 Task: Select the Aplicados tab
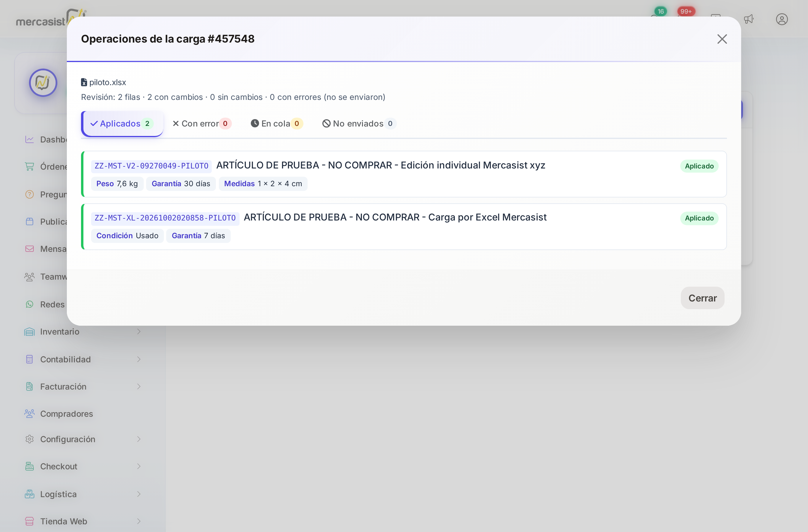[122, 124]
